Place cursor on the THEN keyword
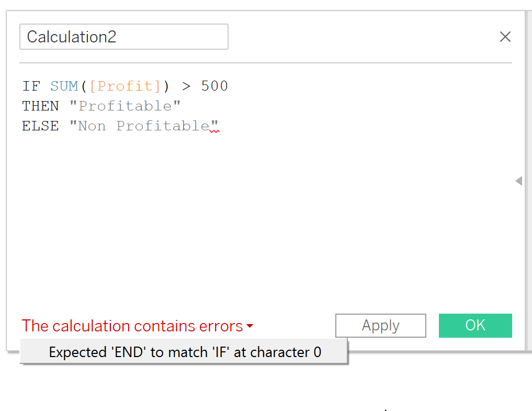This screenshot has width=532, height=411. coord(40,106)
